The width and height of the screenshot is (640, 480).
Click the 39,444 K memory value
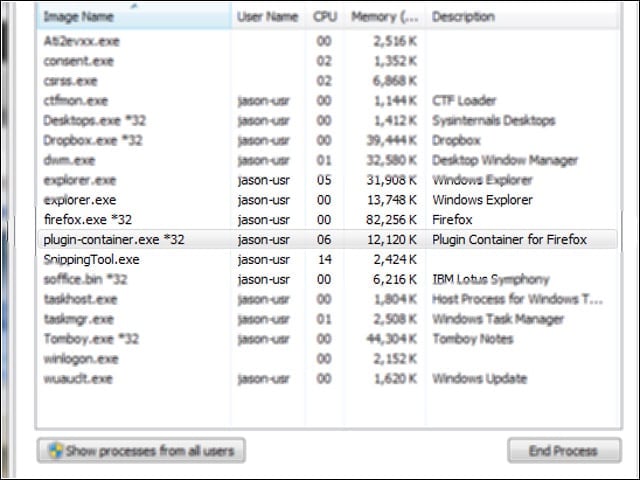pos(391,140)
